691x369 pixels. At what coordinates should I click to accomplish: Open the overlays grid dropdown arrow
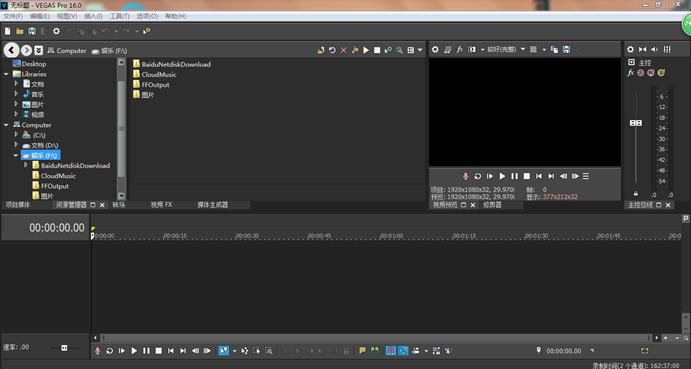[544, 49]
